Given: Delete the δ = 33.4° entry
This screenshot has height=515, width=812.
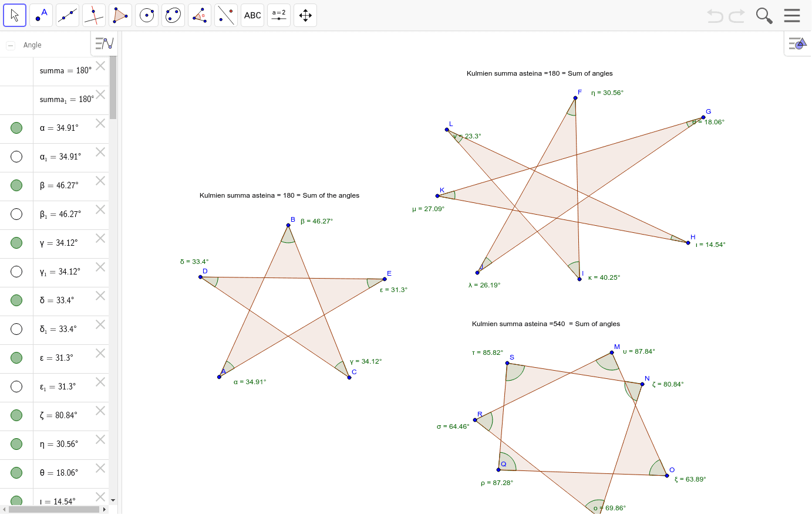Looking at the screenshot, I should pos(100,296).
